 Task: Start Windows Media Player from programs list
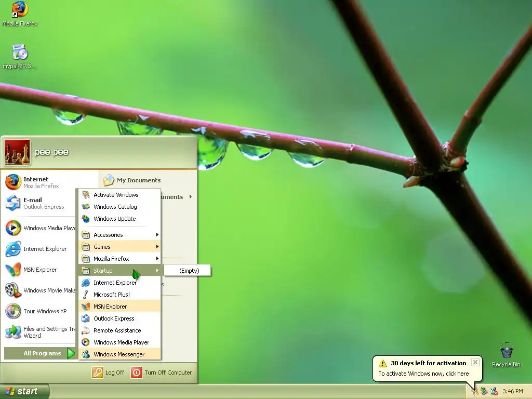point(119,342)
